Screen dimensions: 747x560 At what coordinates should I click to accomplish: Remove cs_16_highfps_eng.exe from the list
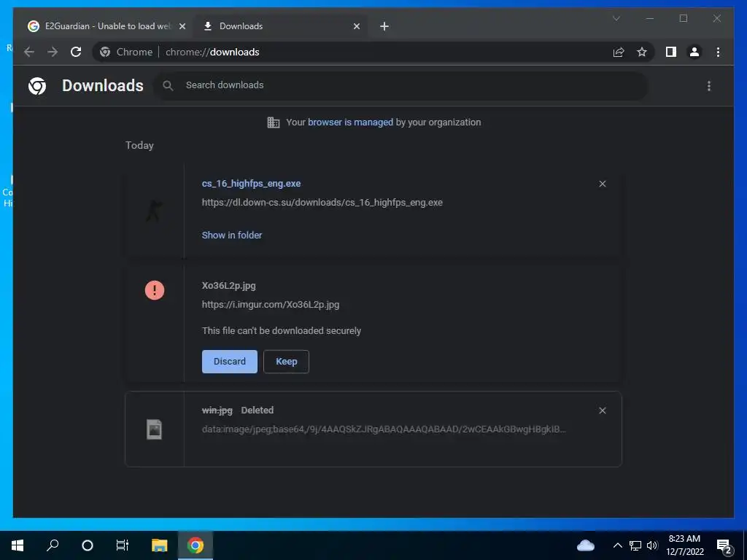click(602, 184)
